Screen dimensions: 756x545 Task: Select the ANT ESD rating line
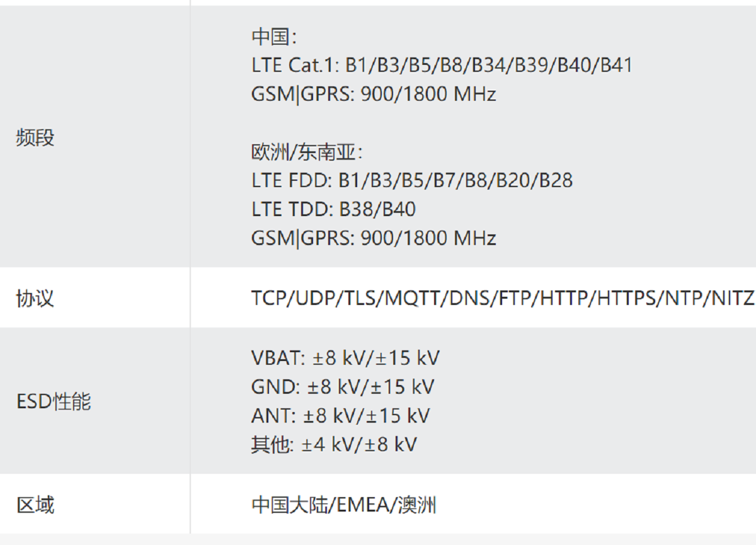[340, 416]
